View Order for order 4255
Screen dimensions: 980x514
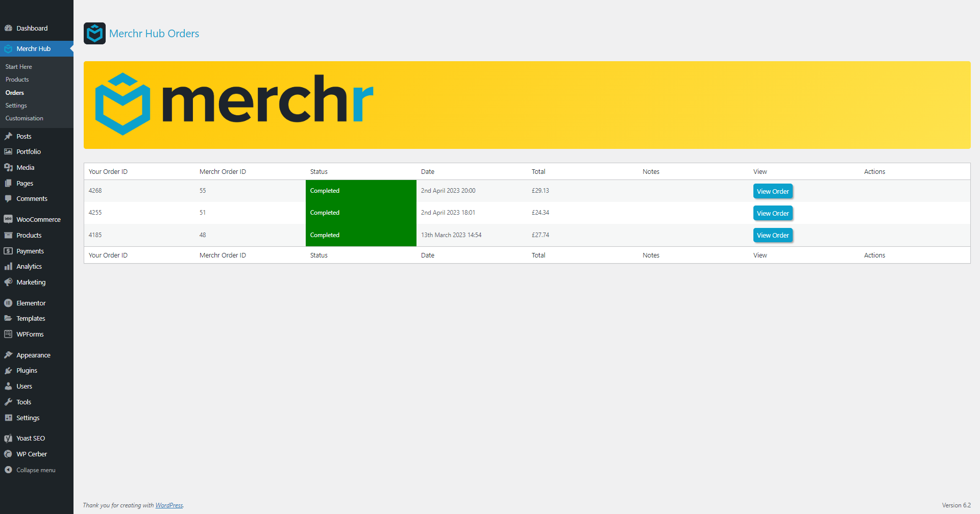pyautogui.click(x=773, y=213)
